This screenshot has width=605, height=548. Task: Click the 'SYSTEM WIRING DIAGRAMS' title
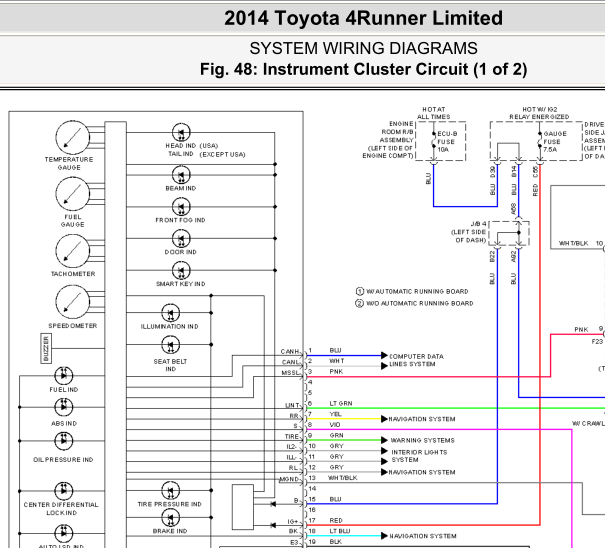(x=363, y=48)
